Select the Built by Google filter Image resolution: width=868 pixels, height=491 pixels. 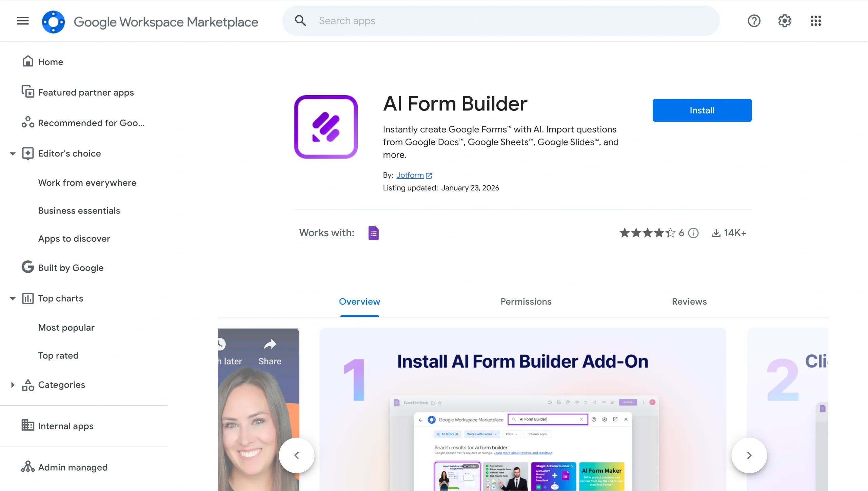point(71,268)
